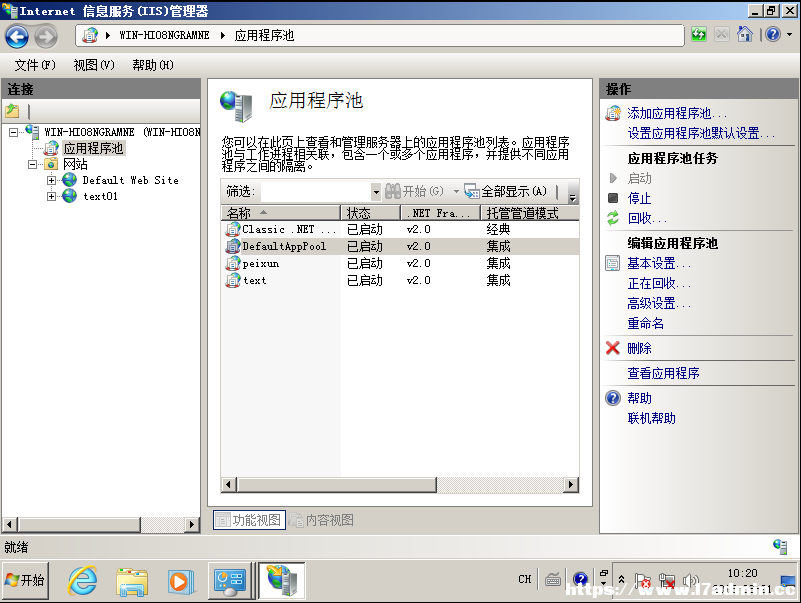Launch Windows Media Player from taskbar
Image resolution: width=801 pixels, height=603 pixels.
tap(180, 582)
